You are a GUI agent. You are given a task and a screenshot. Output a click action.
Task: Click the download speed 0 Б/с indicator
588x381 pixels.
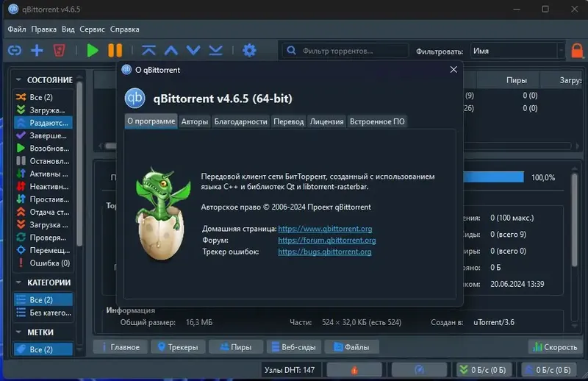point(484,370)
